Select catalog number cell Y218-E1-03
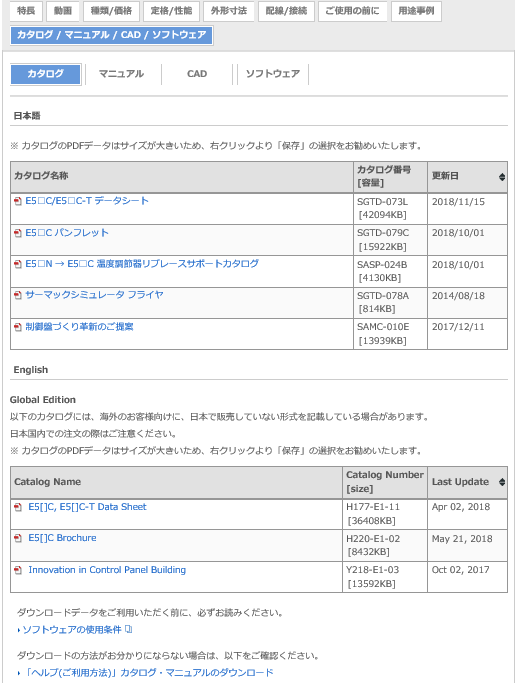Screen dimensions: 522x683 coord(385,577)
